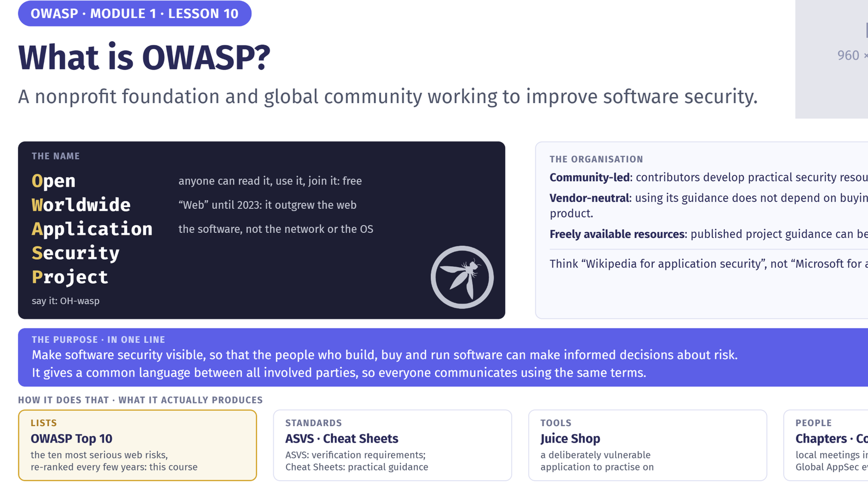868x488 pixels.
Task: Click the word 'Worldwide' in the name panel
Action: (81, 204)
